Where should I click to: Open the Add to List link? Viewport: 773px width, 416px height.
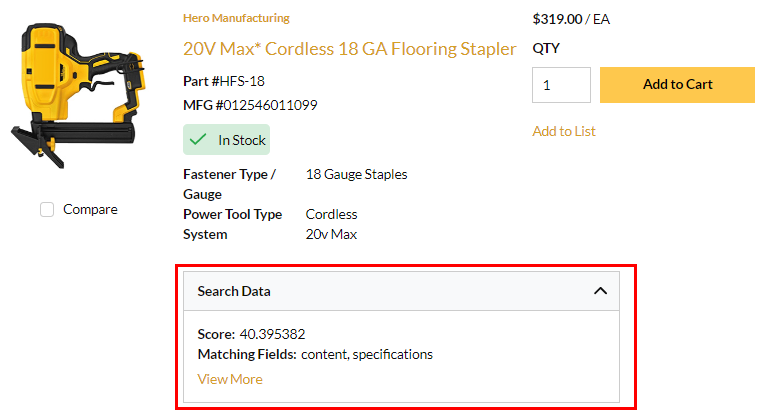[565, 131]
